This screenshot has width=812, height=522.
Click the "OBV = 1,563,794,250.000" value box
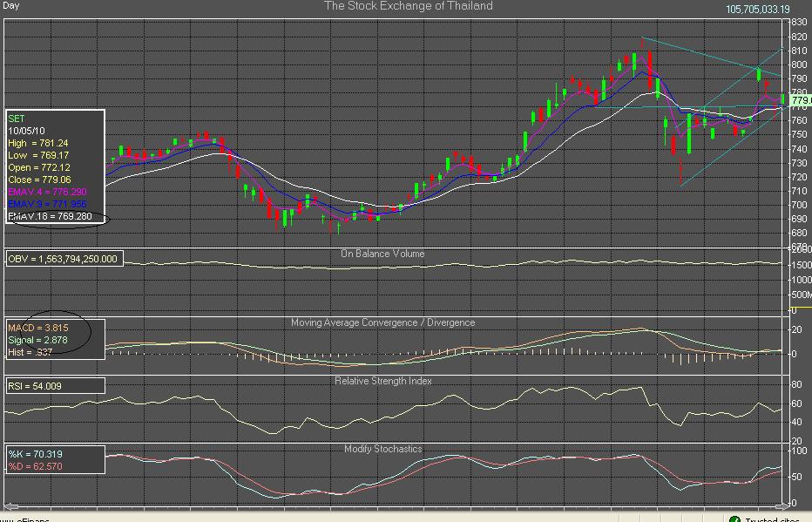point(64,259)
